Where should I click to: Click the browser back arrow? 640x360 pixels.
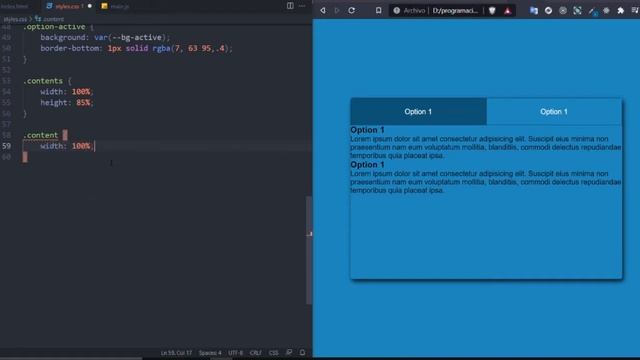pos(323,11)
